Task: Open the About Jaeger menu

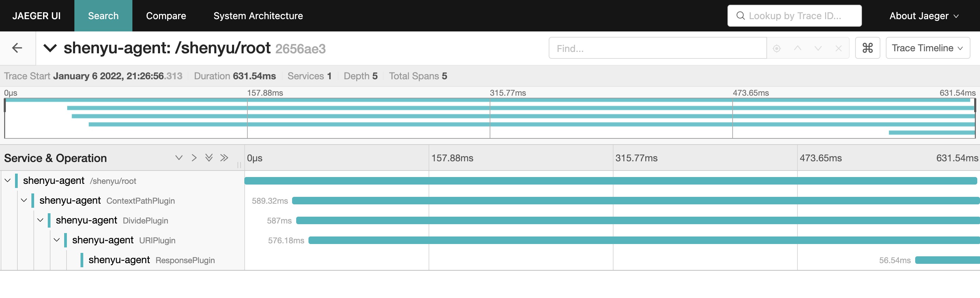Action: (924, 16)
